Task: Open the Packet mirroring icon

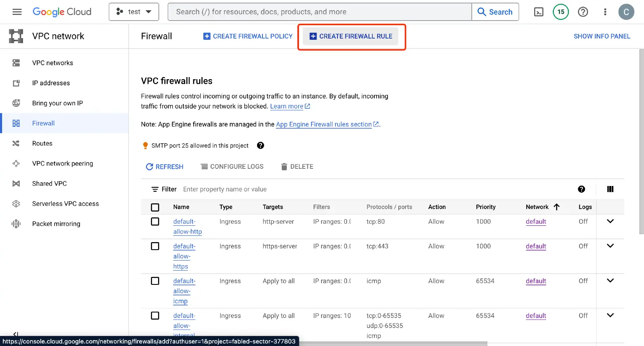Action: (16, 224)
